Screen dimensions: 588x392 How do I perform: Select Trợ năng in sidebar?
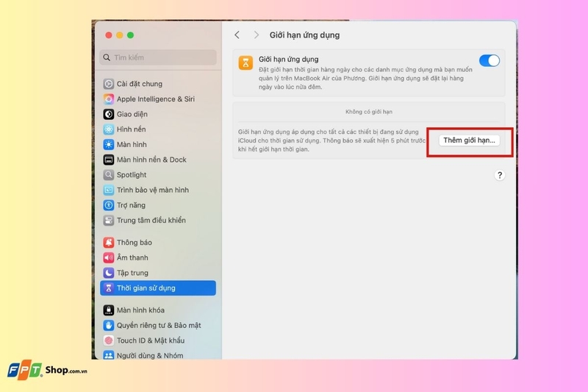coord(158,205)
